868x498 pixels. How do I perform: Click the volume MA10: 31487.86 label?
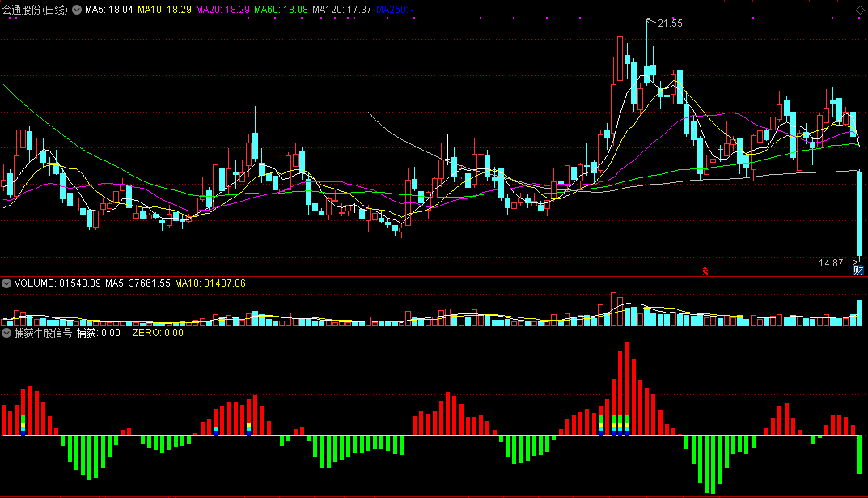pyautogui.click(x=210, y=283)
